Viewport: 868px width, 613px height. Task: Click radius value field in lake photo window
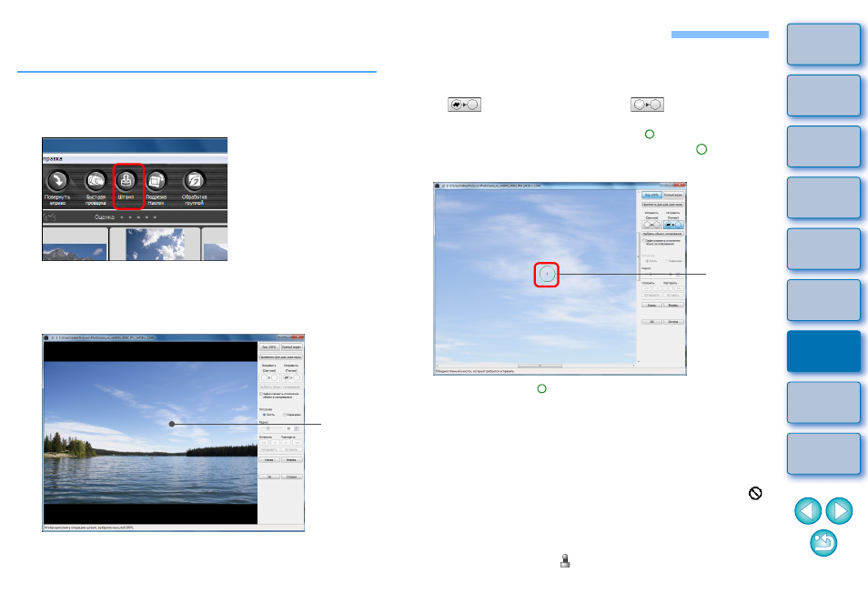coord(289,428)
